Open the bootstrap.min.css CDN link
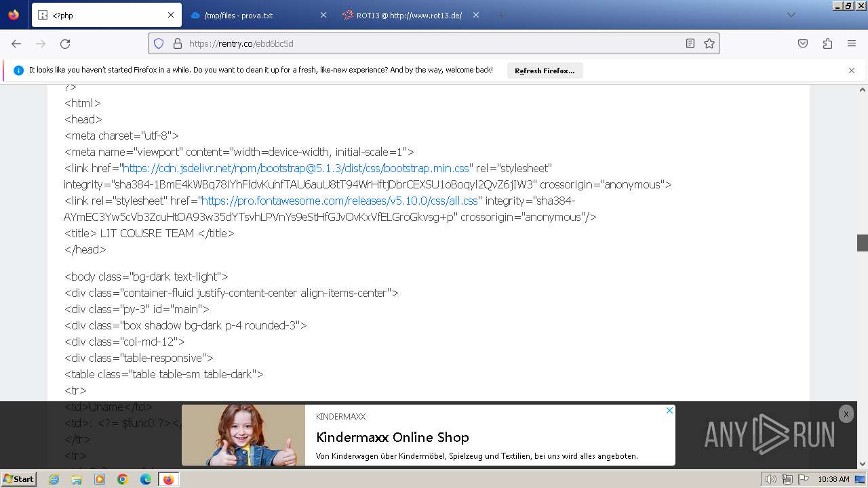The width and height of the screenshot is (868, 488). tap(296, 168)
